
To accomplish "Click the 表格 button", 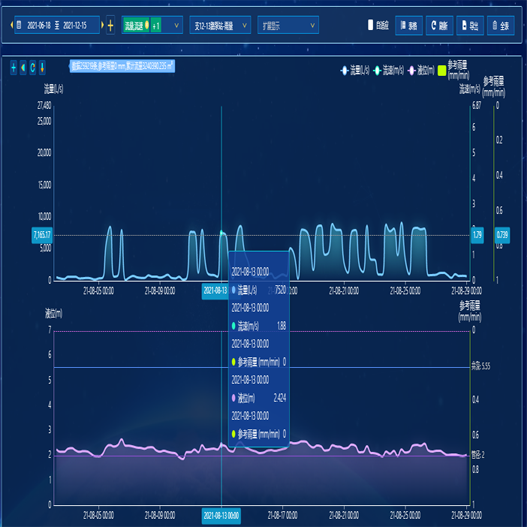I will pos(409,25).
